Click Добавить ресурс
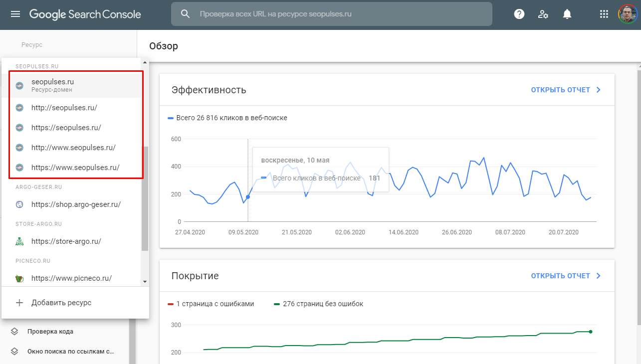641x364 pixels. 75,303
